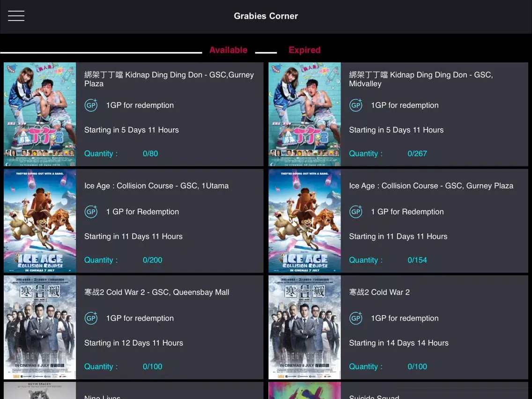
Task: Switch to the Available tab
Action: [229, 50]
